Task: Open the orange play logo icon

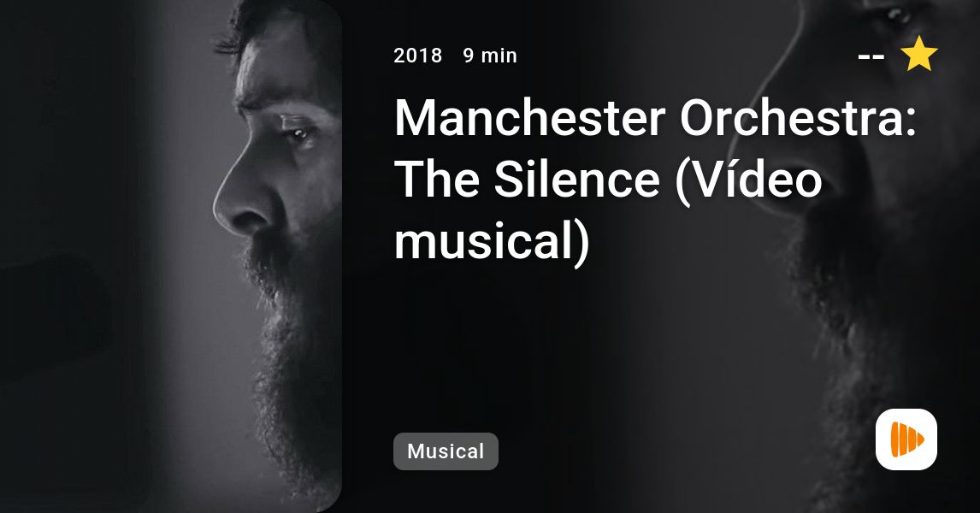Action: coord(906,439)
